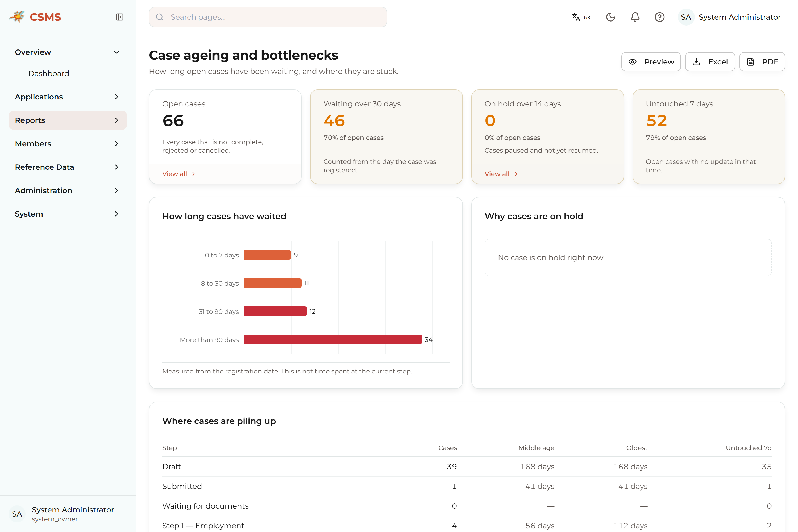Click the More than 90 days bar
Viewport: 798px width, 532px height.
pyautogui.click(x=333, y=339)
